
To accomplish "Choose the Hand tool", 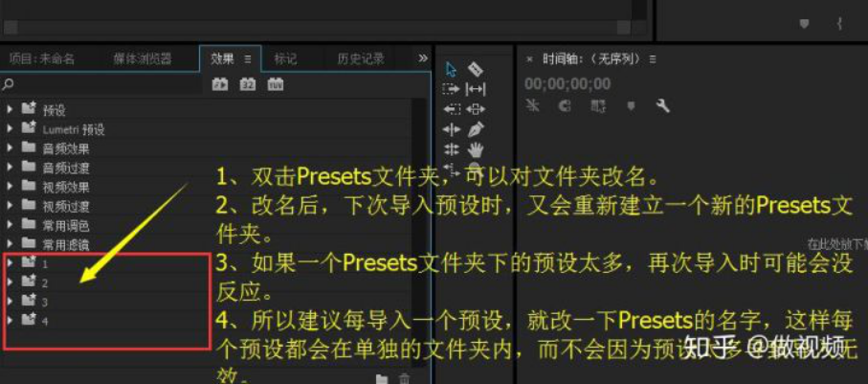I will pyautogui.click(x=476, y=149).
